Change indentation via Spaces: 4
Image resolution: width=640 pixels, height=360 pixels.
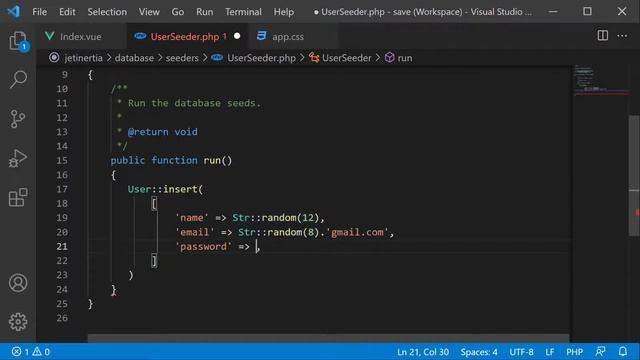coord(479,351)
